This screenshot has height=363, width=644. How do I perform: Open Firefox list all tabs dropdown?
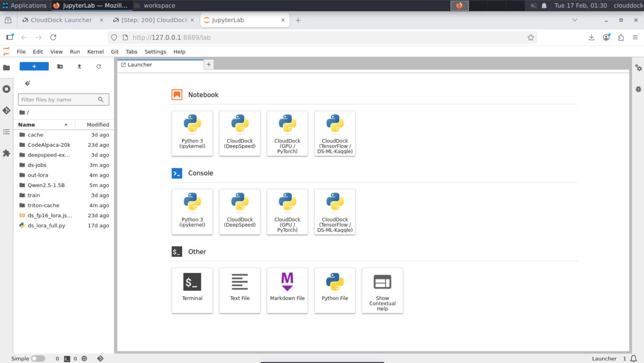tap(574, 20)
